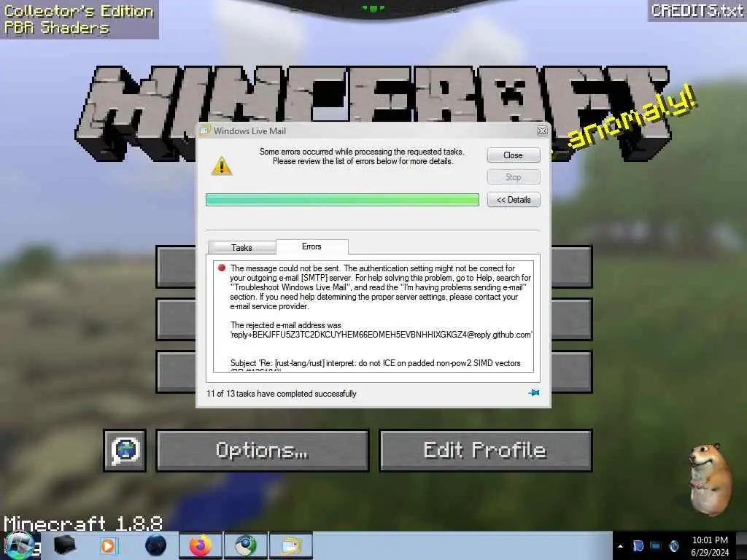Click the Minecraft 1.8.8 version text
Image resolution: width=747 pixels, height=560 pixels.
(x=83, y=524)
